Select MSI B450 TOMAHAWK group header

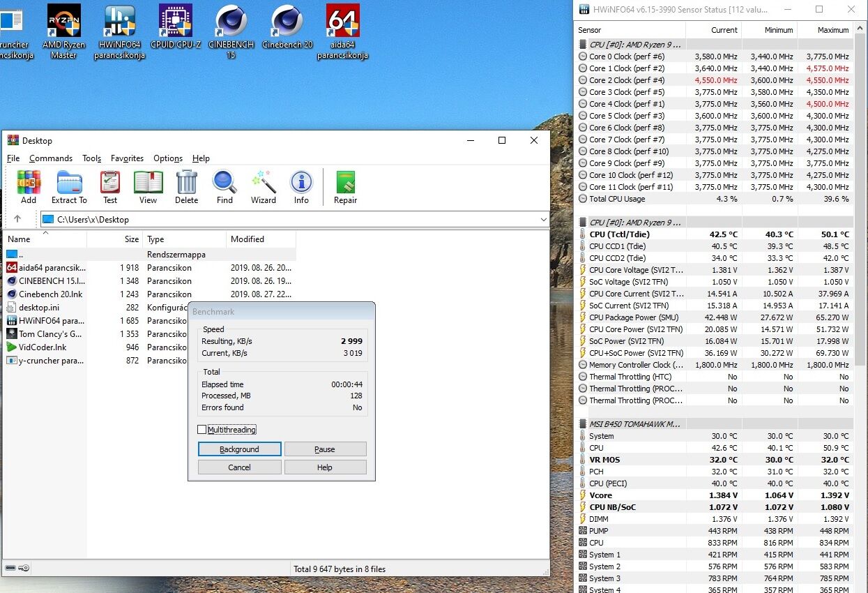pyautogui.click(x=715, y=424)
